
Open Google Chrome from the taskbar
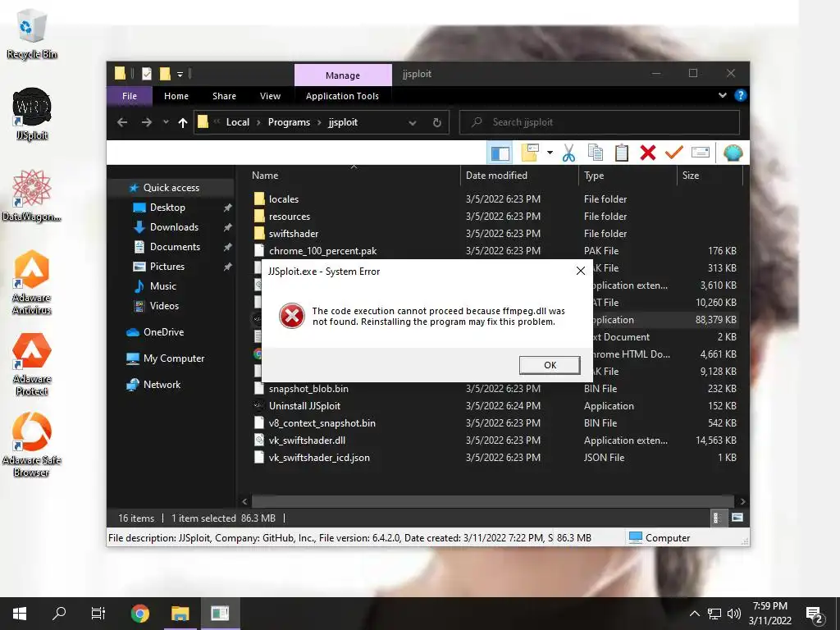pyautogui.click(x=139, y=614)
